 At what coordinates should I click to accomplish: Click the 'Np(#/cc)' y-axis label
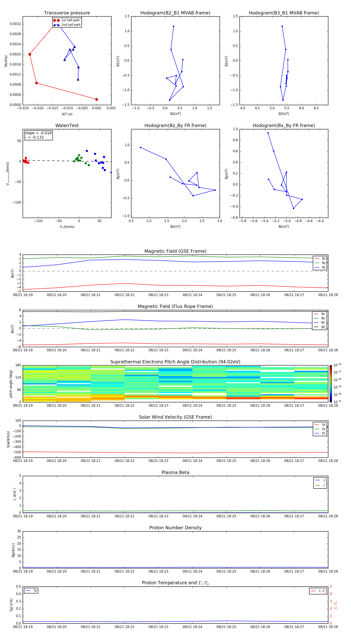click(x=13, y=550)
